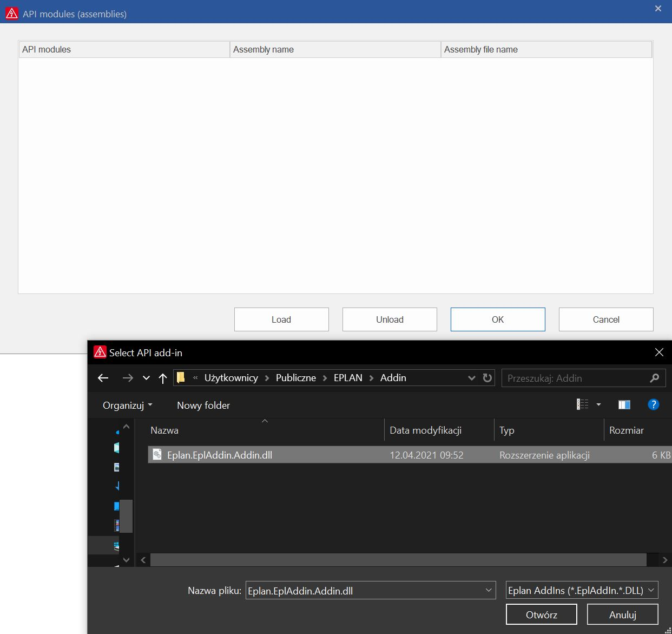Create a folder with Nowy folder
Viewport: 672px width, 634px height.
203,405
